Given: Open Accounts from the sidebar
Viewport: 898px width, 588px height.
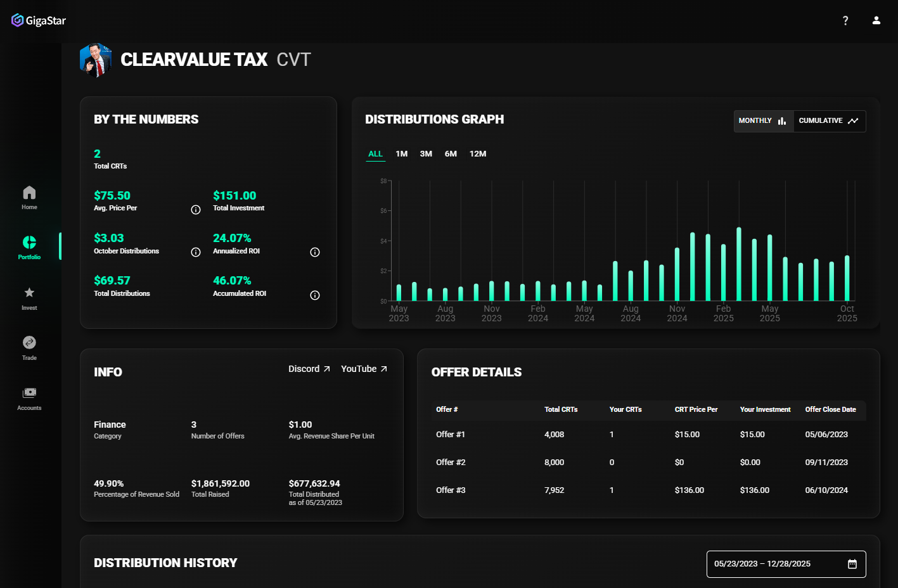Looking at the screenshot, I should 29,397.
